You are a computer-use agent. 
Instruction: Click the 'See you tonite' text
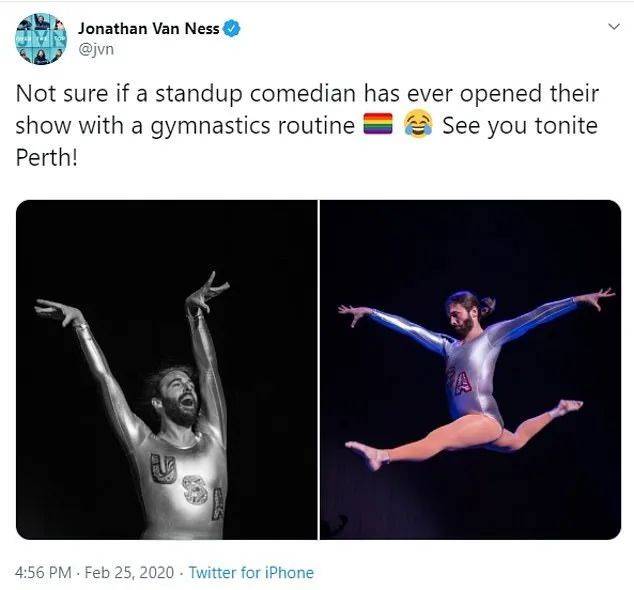[520, 126]
